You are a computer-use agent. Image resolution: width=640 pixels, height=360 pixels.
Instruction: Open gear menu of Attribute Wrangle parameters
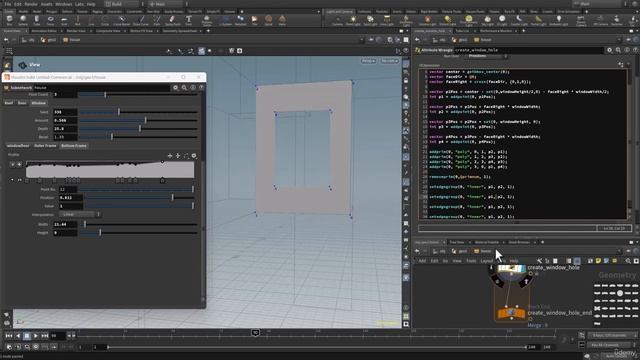click(x=609, y=50)
